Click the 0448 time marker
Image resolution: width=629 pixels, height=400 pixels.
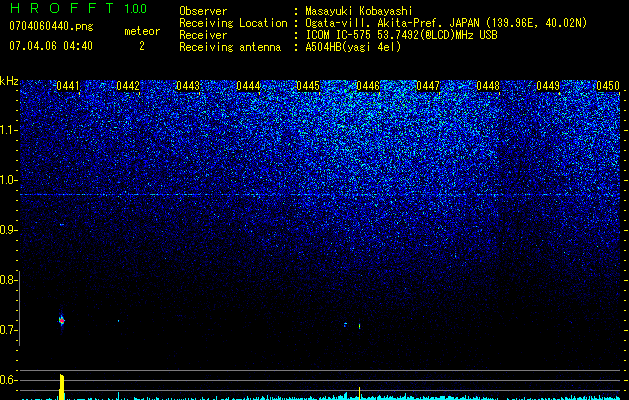coord(488,86)
